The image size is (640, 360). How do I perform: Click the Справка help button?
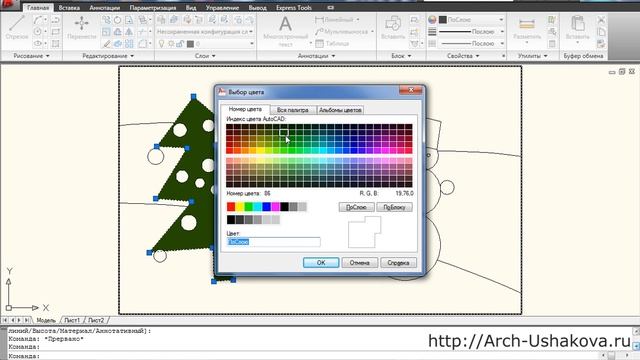(x=398, y=262)
